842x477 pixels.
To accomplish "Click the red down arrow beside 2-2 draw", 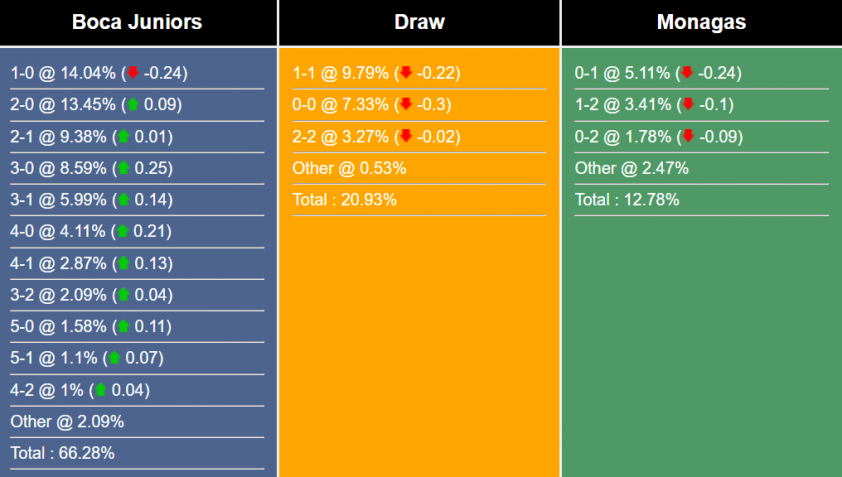I will [x=406, y=136].
